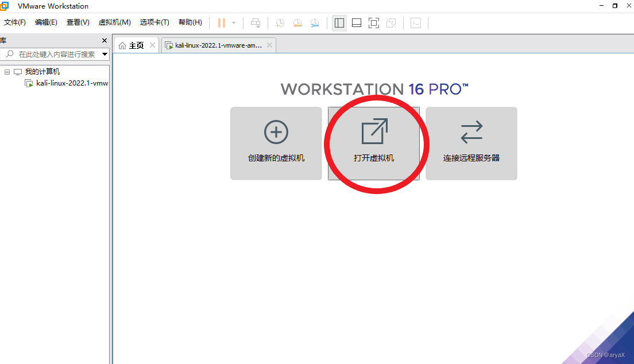Open the 选项卡(T) menu
The image size is (634, 364).
click(x=154, y=22)
